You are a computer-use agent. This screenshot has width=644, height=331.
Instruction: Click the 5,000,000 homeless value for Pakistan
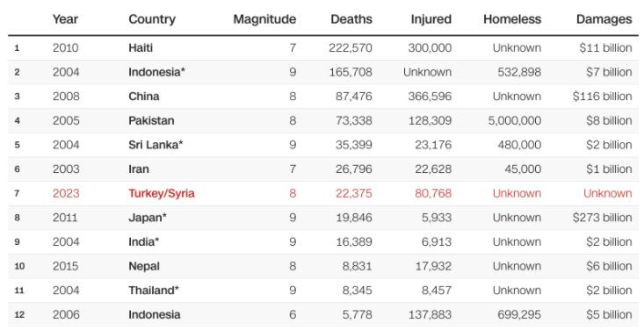(514, 121)
